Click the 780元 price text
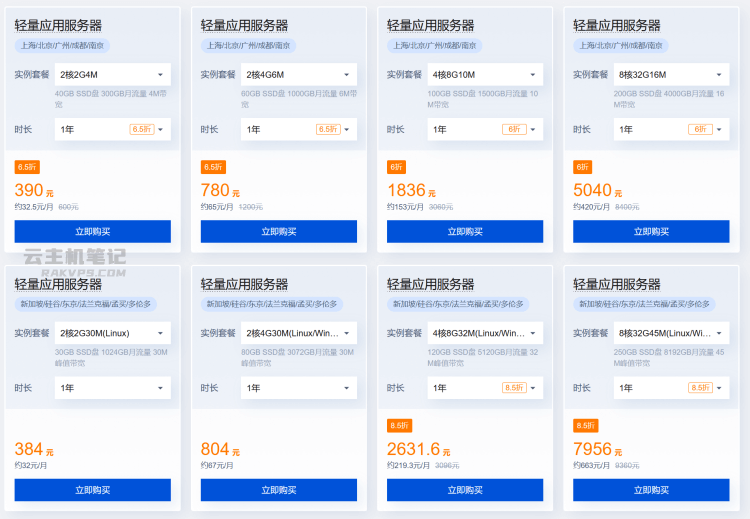Image resolution: width=750 pixels, height=519 pixels. [220, 190]
